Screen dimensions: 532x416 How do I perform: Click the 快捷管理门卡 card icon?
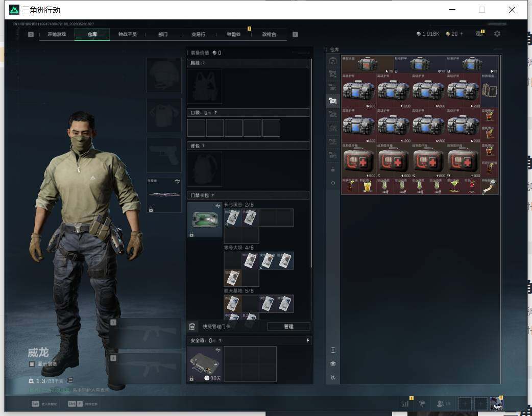click(x=192, y=327)
